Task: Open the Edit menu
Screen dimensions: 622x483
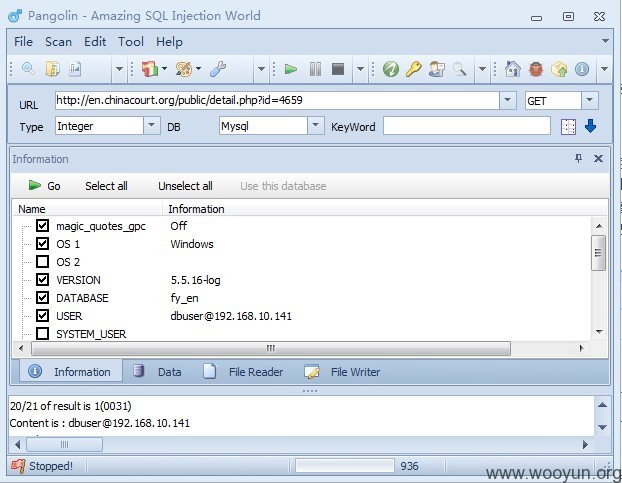Action: point(95,42)
